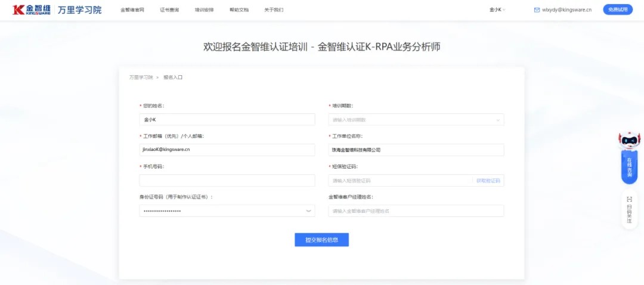Open the 关于我们 menu item
The height and width of the screenshot is (285, 644).
pos(274,10)
